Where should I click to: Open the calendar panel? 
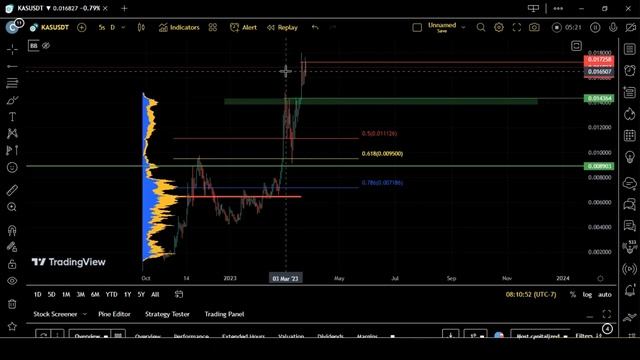coord(630,135)
